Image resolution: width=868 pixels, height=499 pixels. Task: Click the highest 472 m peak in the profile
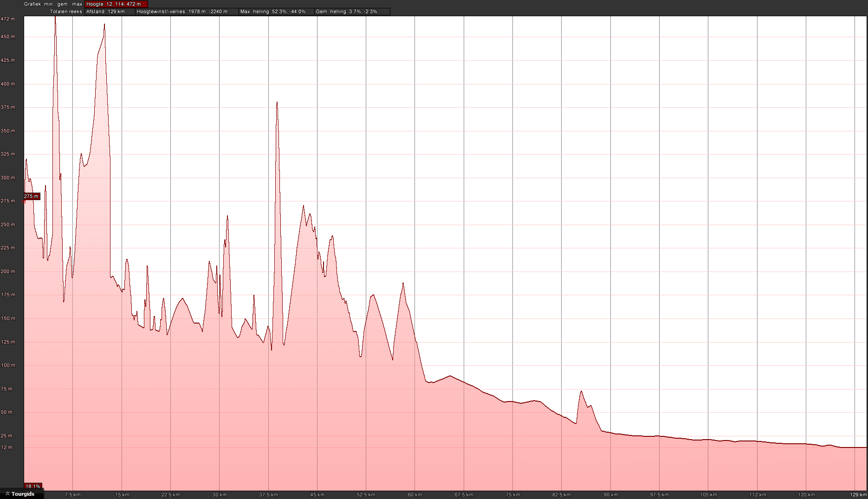[55, 19]
